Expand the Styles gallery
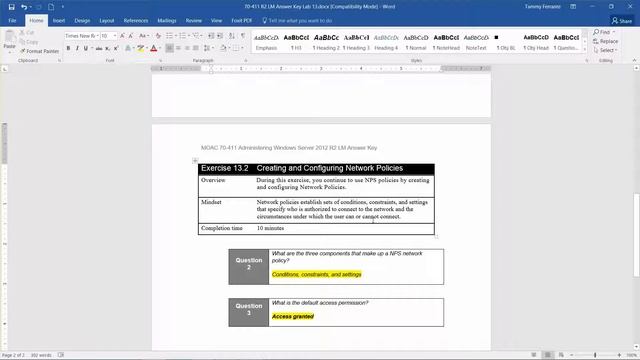The image size is (640, 360). coord(584,50)
